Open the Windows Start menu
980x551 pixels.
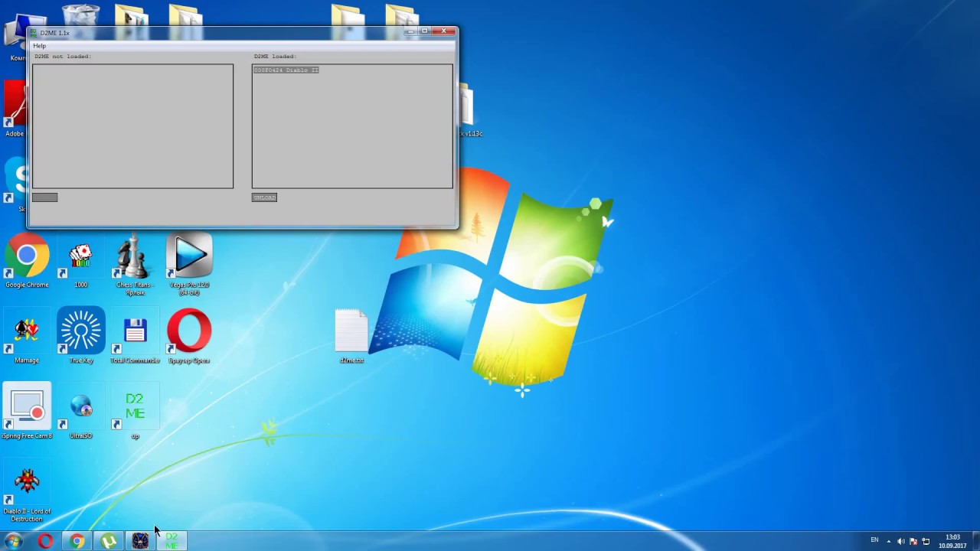[13, 541]
